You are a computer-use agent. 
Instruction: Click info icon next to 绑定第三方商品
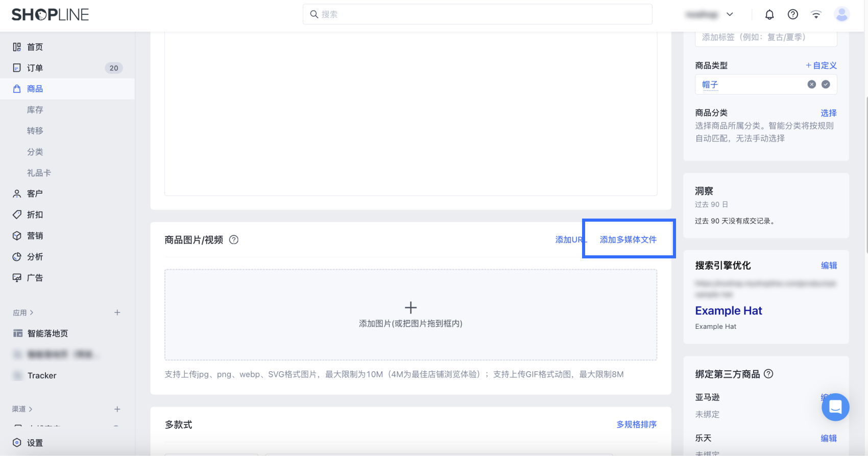(x=768, y=374)
